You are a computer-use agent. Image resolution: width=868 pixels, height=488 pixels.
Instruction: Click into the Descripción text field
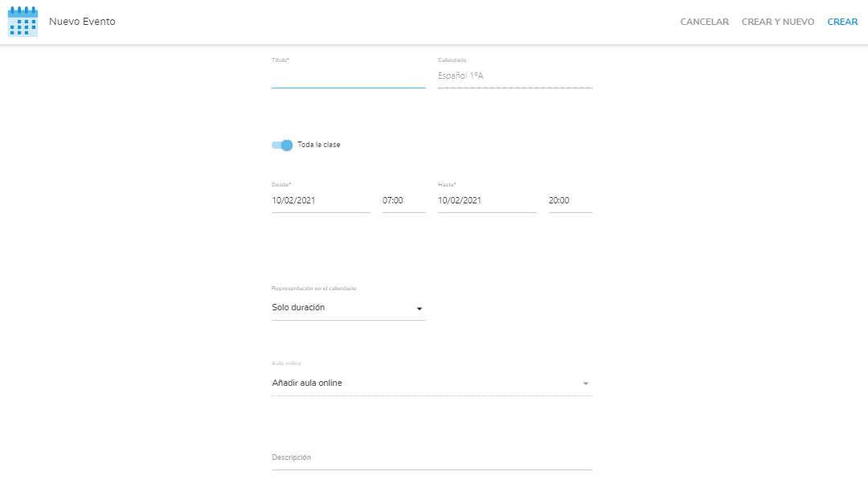click(432, 458)
